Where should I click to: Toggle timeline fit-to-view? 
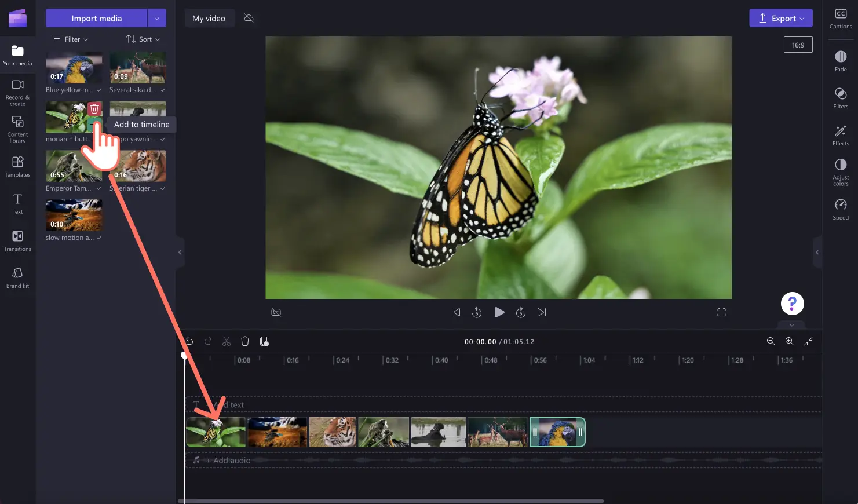(808, 341)
